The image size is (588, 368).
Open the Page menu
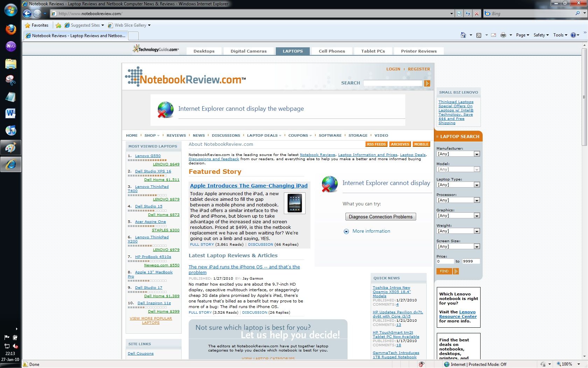coord(522,35)
